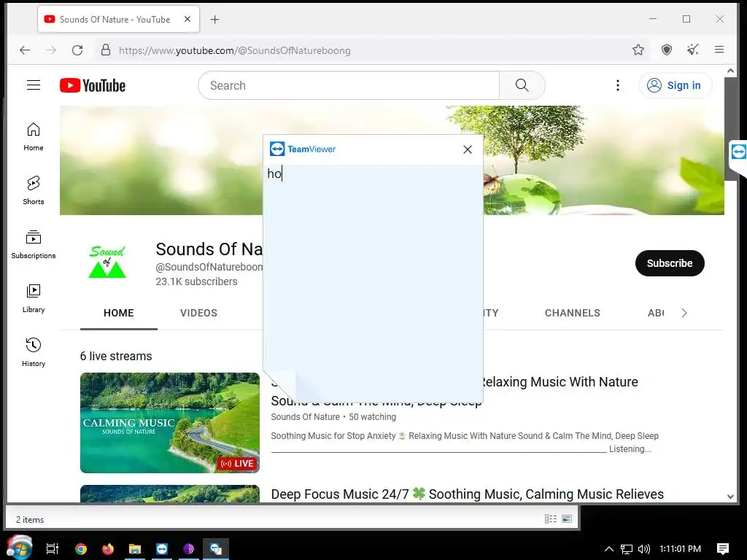The width and height of the screenshot is (747, 560).
Task: Open the YouTube hamburger guide menu
Action: point(34,85)
